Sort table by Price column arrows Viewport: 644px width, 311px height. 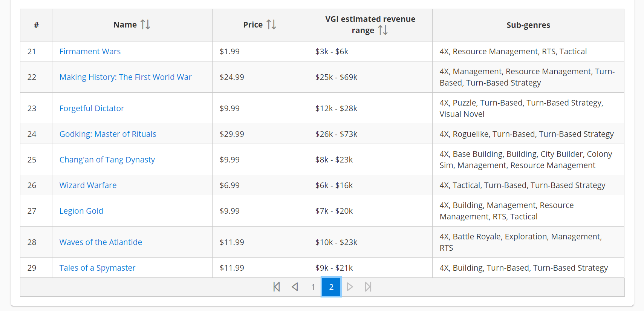click(271, 25)
